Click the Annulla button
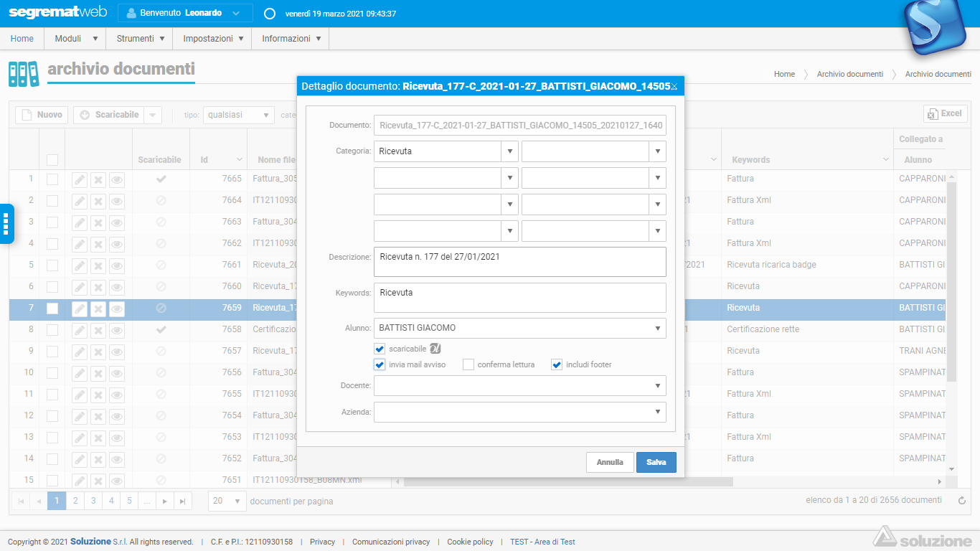This screenshot has height=551, width=980. coord(610,462)
